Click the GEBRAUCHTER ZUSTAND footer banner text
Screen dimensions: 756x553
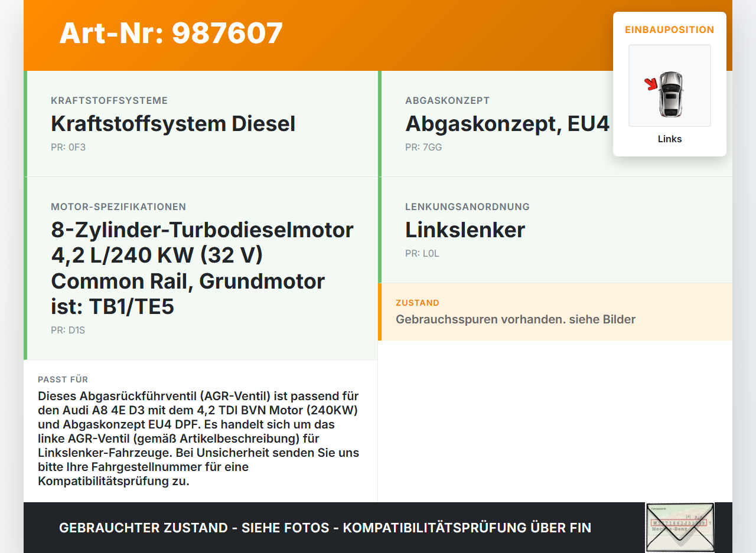point(325,528)
